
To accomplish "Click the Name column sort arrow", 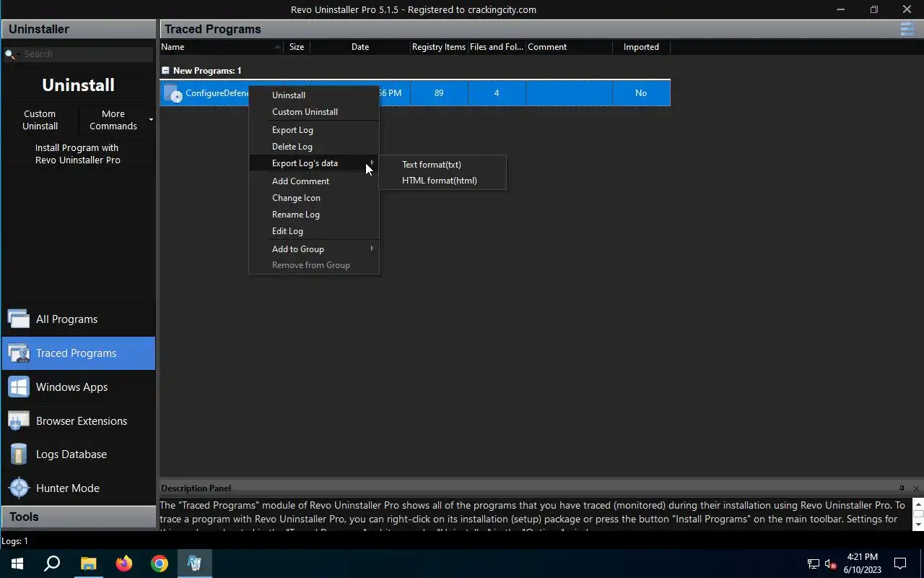I will coord(278,47).
